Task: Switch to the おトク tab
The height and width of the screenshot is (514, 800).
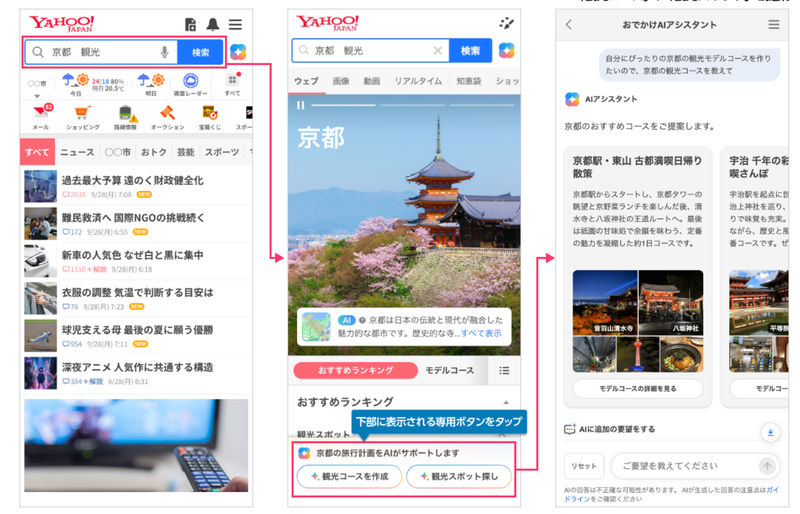Action: point(154,152)
